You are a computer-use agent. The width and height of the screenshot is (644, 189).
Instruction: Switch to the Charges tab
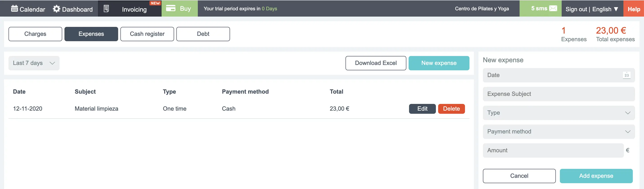click(35, 34)
